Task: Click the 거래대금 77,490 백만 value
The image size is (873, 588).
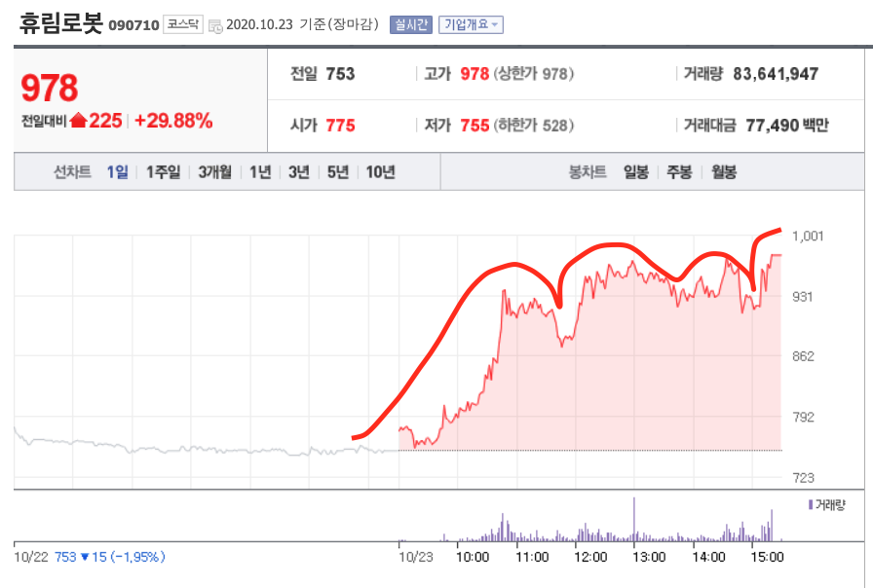Action: [787, 126]
